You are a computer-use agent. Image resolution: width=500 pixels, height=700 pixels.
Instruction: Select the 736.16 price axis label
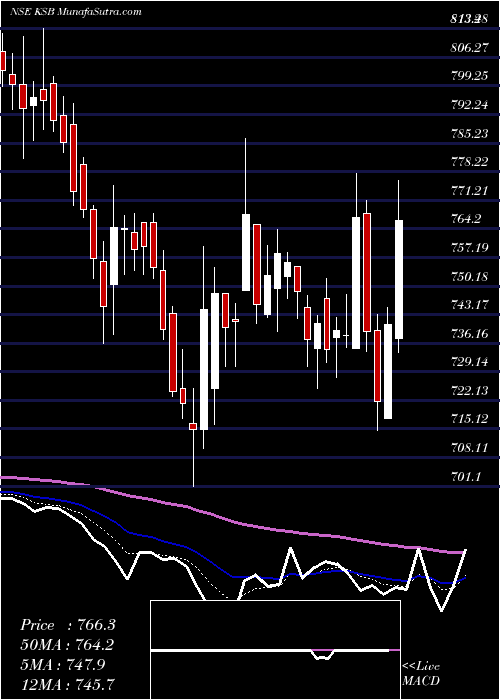tap(469, 333)
